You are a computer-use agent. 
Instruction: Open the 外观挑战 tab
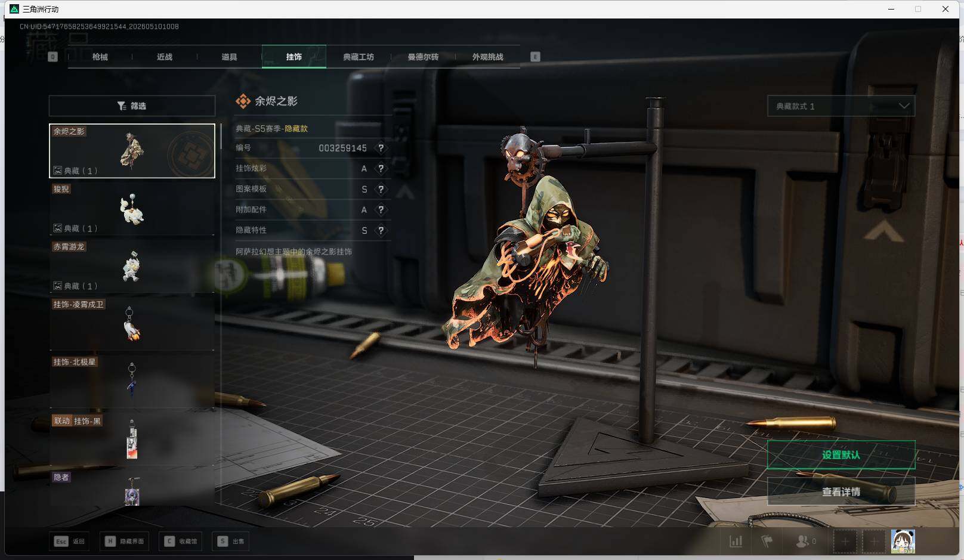click(x=488, y=57)
